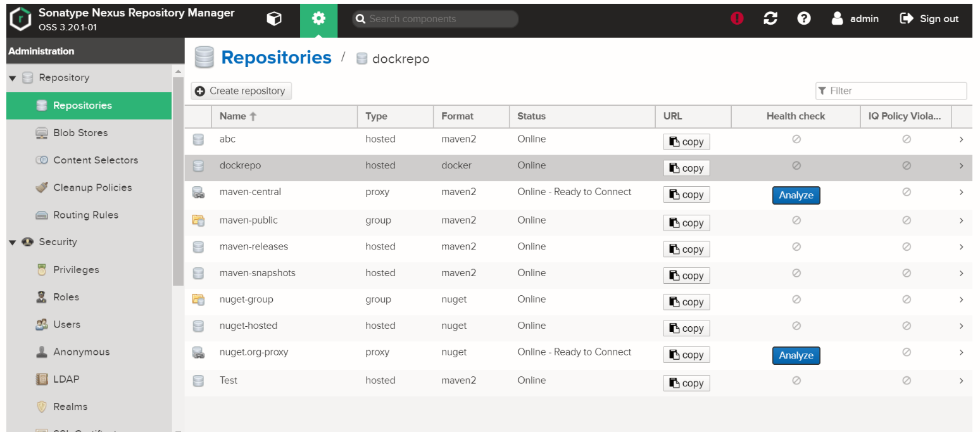Collapse the Security tree section

coord(13,243)
